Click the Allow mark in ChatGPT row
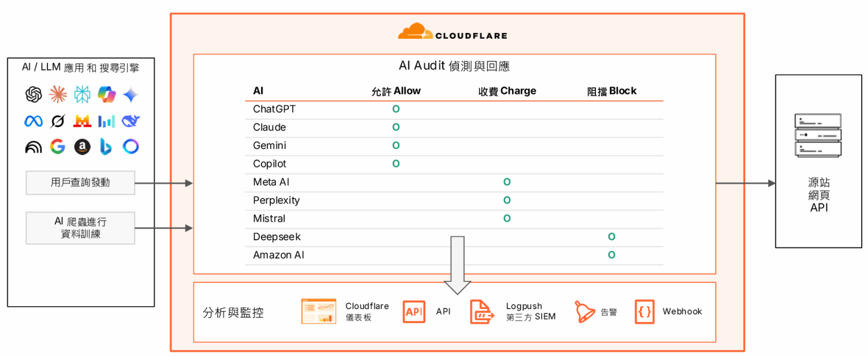The width and height of the screenshot is (868, 356). pos(396,109)
